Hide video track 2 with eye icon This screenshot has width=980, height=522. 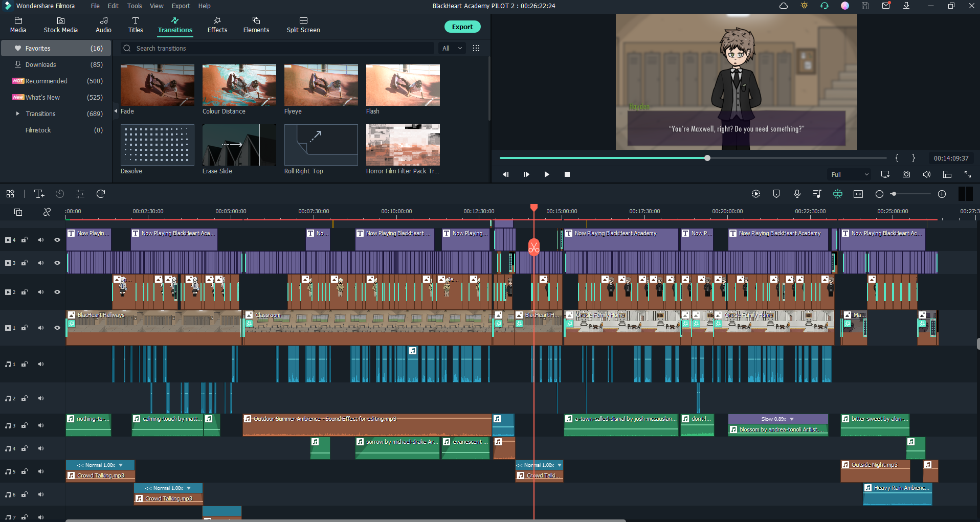click(57, 292)
